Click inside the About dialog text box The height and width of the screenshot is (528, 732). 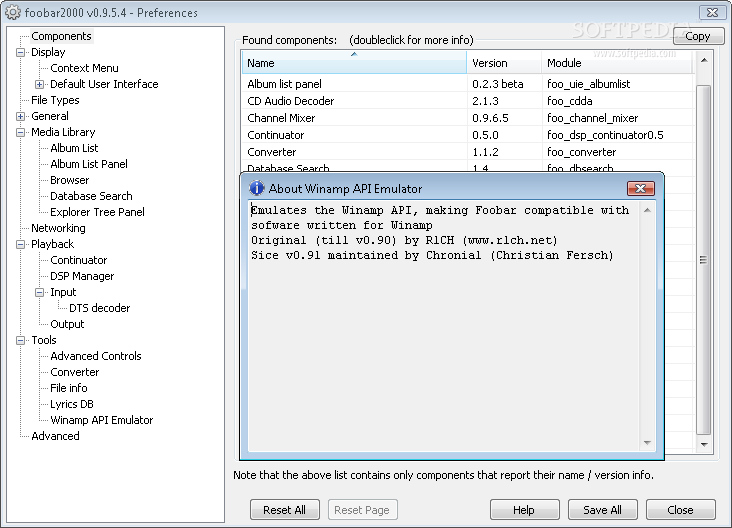(444, 327)
